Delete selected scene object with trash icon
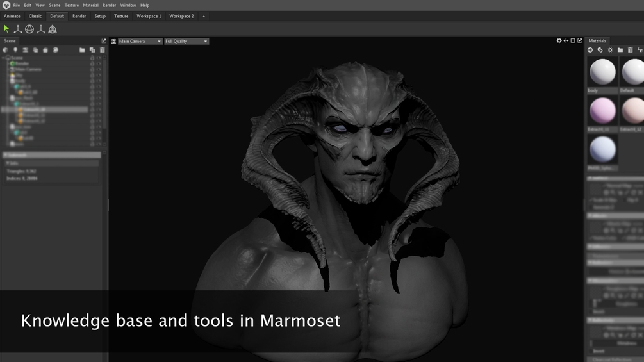 [x=103, y=50]
